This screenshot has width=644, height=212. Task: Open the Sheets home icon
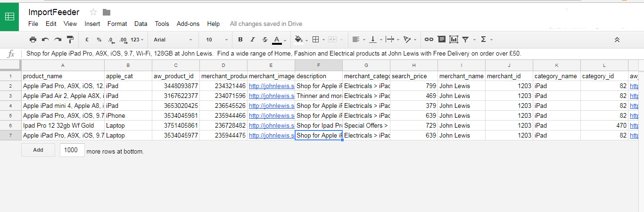pyautogui.click(x=9, y=16)
